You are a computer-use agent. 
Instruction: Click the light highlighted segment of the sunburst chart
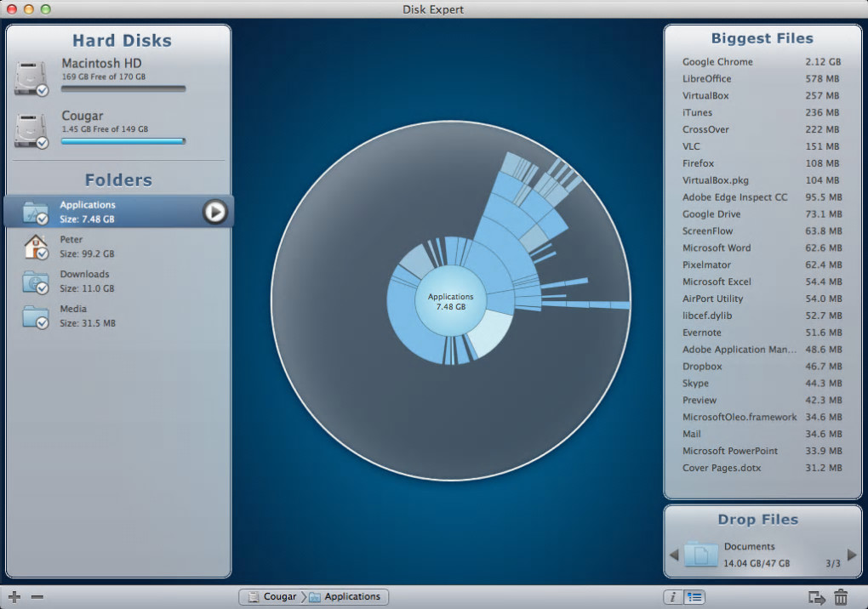pyautogui.click(x=491, y=333)
